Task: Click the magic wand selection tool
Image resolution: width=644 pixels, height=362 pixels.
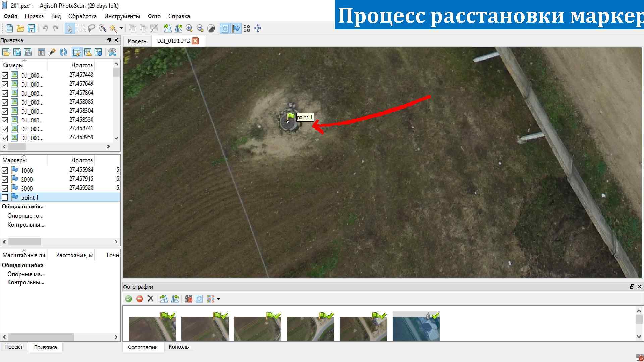Action: pyautogui.click(x=113, y=28)
